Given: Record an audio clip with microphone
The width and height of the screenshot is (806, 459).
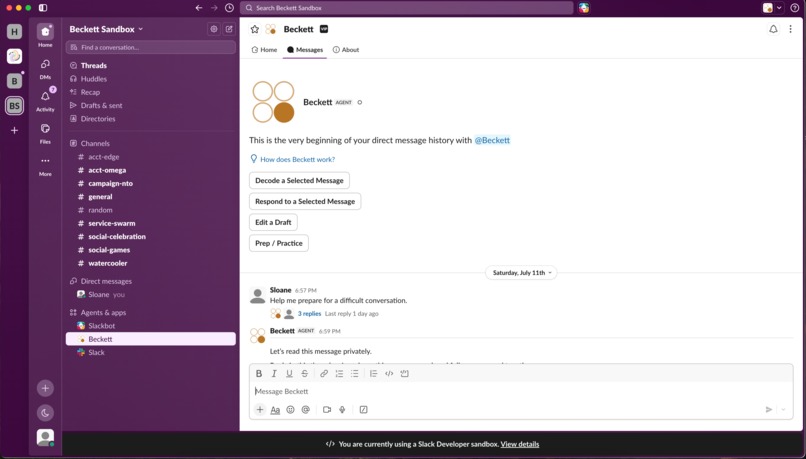Looking at the screenshot, I should point(342,410).
